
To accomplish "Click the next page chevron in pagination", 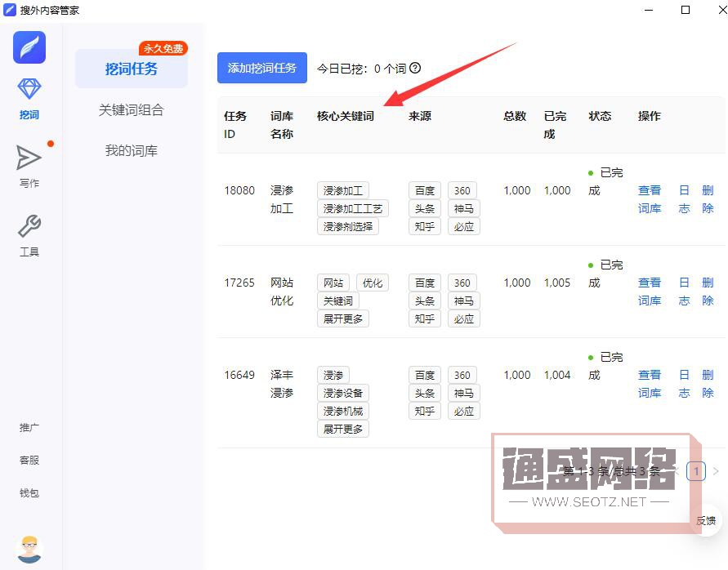I will click(x=717, y=471).
